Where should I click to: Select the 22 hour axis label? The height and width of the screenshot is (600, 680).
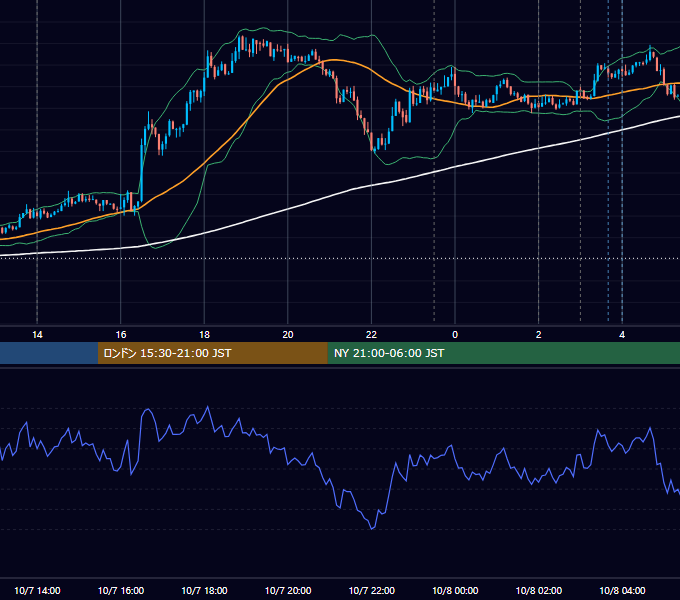pyautogui.click(x=371, y=335)
